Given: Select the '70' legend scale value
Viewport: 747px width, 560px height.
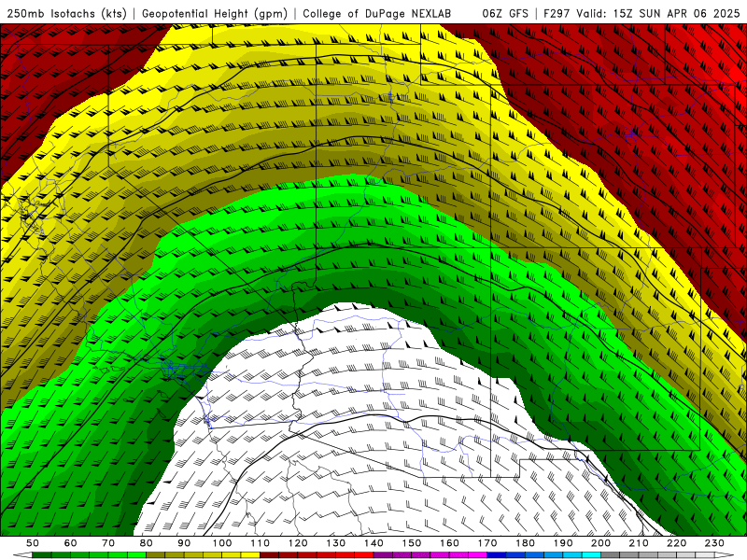Looking at the screenshot, I should coord(108,543).
